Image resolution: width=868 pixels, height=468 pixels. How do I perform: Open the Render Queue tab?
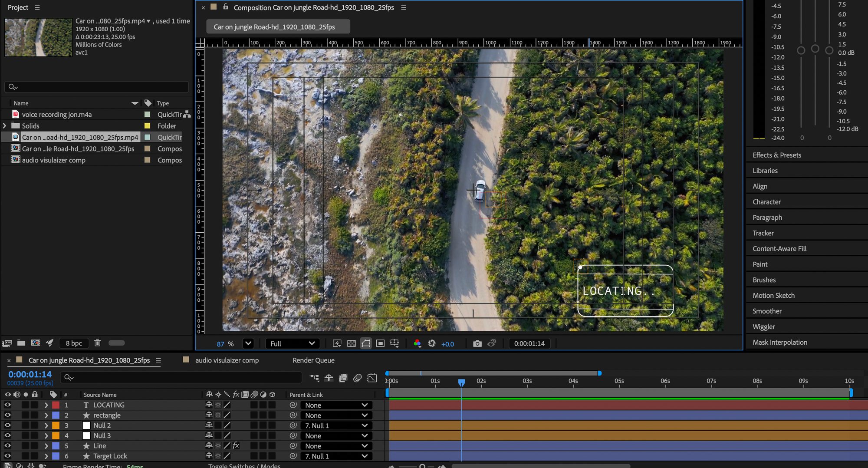coord(313,360)
